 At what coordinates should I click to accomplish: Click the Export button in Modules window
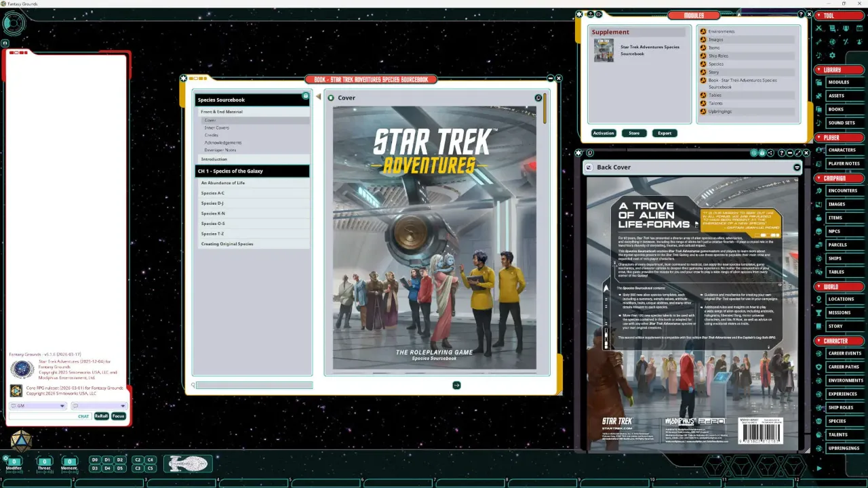[x=665, y=133]
